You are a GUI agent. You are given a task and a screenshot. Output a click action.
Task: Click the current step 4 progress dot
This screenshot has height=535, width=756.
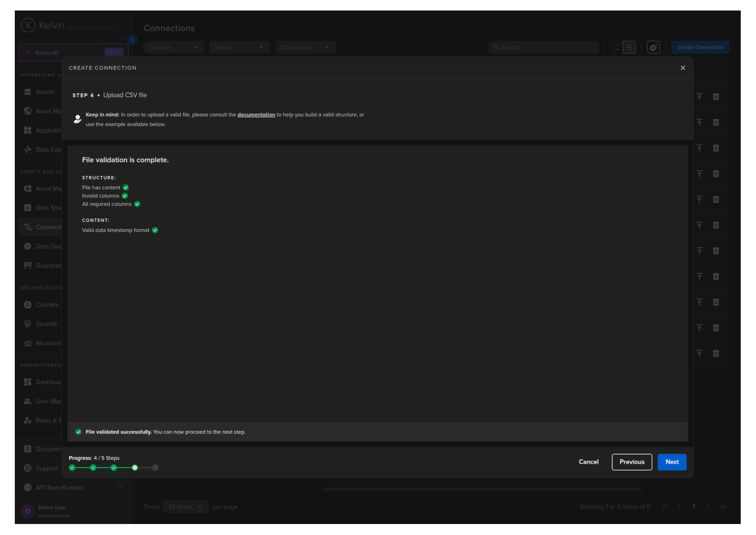click(x=135, y=468)
